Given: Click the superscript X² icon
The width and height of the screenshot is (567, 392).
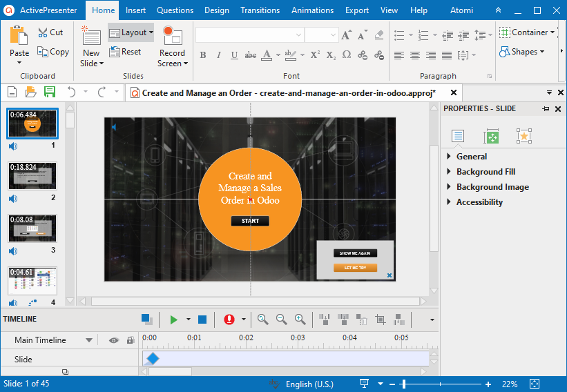Looking at the screenshot, I should (x=315, y=55).
